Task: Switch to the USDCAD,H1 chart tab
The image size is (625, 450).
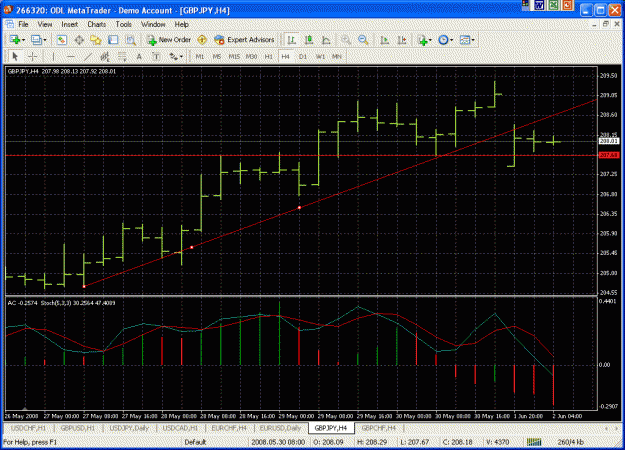Action: 180,428
